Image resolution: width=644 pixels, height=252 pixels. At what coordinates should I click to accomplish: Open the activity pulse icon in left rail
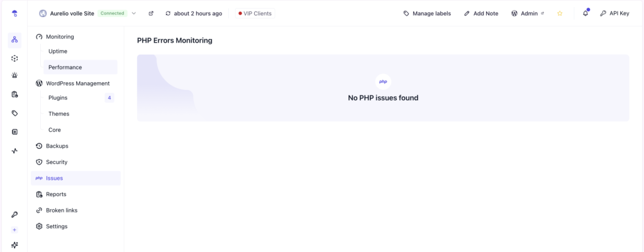pyautogui.click(x=14, y=151)
